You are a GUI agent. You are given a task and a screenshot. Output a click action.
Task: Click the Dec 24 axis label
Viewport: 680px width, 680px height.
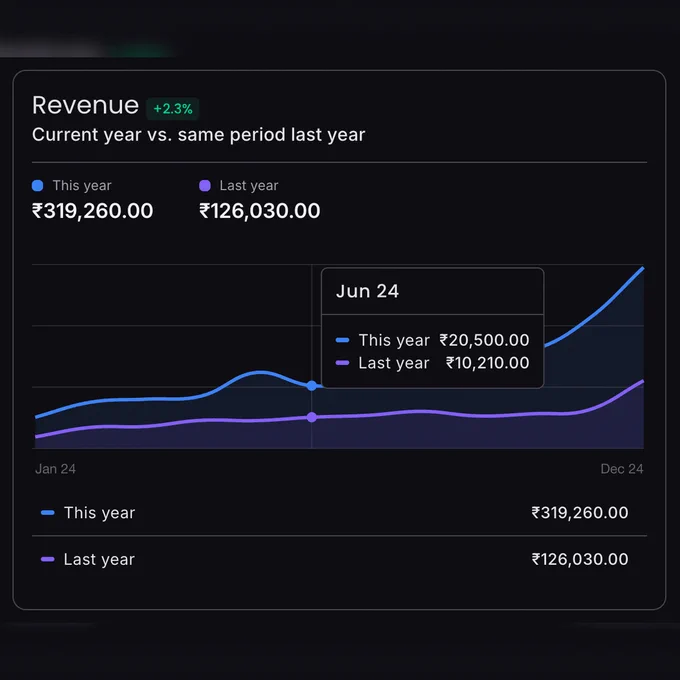point(622,469)
